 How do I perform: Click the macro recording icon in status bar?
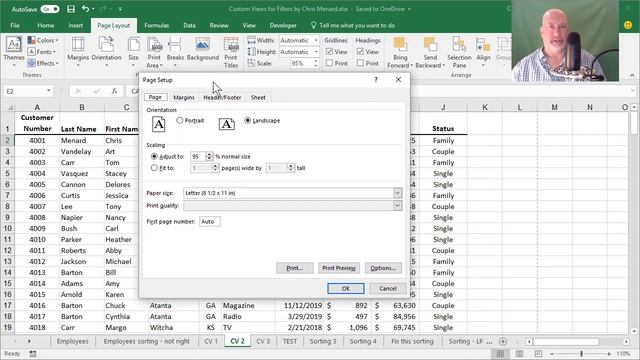click(x=33, y=353)
